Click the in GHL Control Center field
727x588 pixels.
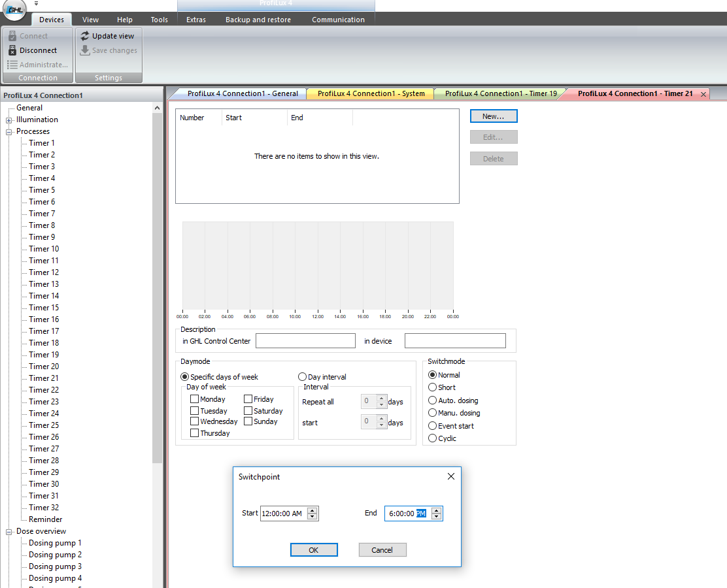305,341
